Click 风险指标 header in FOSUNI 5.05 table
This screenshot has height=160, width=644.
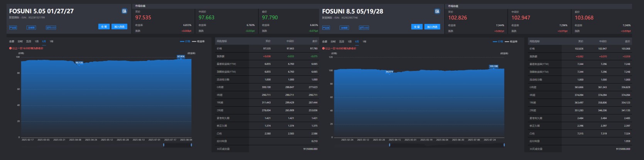click(x=222, y=41)
